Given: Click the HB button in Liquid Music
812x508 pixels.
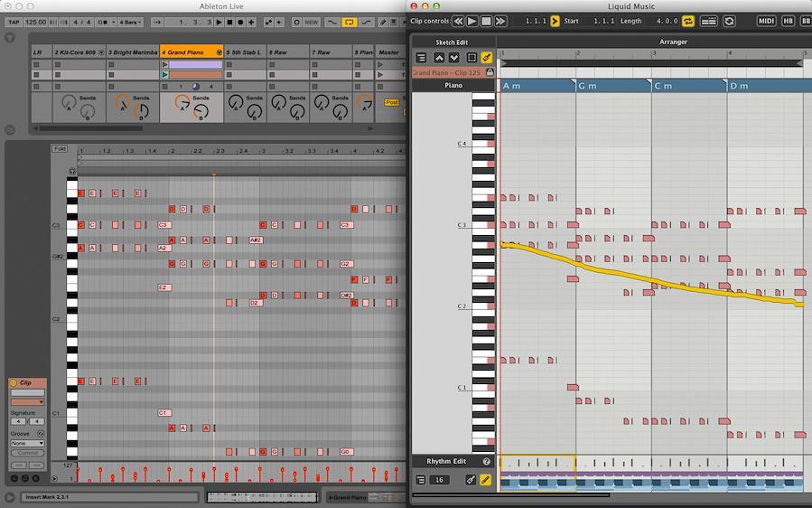Looking at the screenshot, I should coord(788,22).
